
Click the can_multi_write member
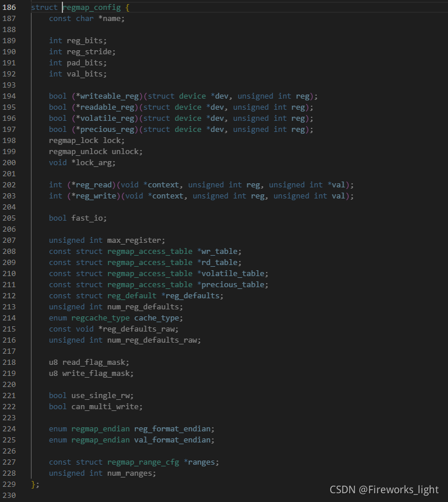105,407
